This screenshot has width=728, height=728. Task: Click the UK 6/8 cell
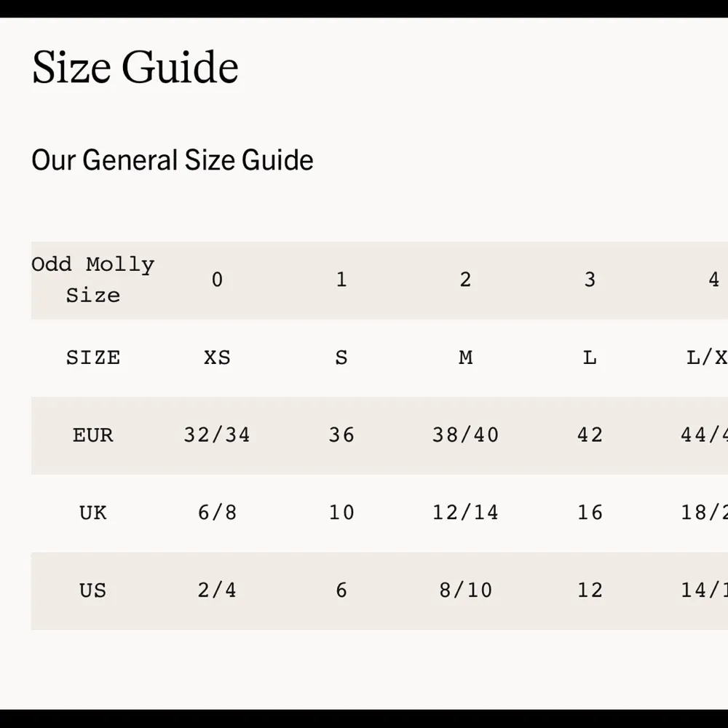coord(217,513)
